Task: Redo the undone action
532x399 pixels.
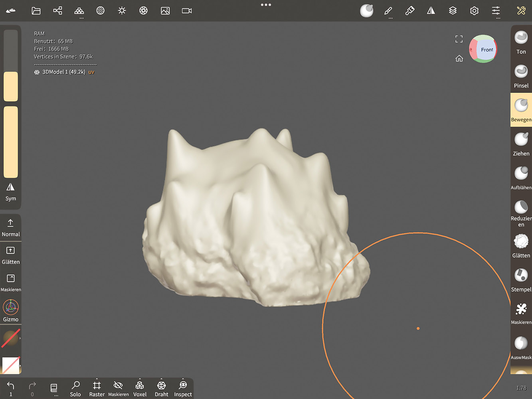Action: tap(32, 389)
